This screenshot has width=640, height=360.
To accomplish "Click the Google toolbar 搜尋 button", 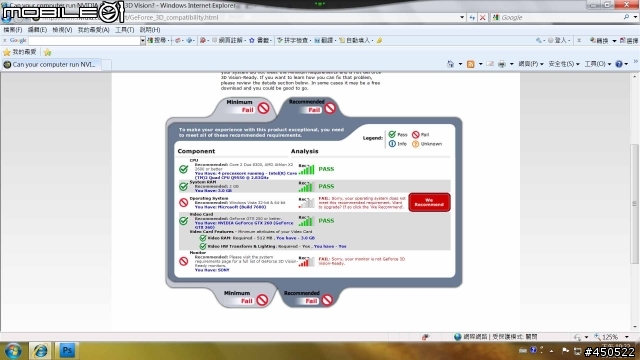I will point(158,40).
